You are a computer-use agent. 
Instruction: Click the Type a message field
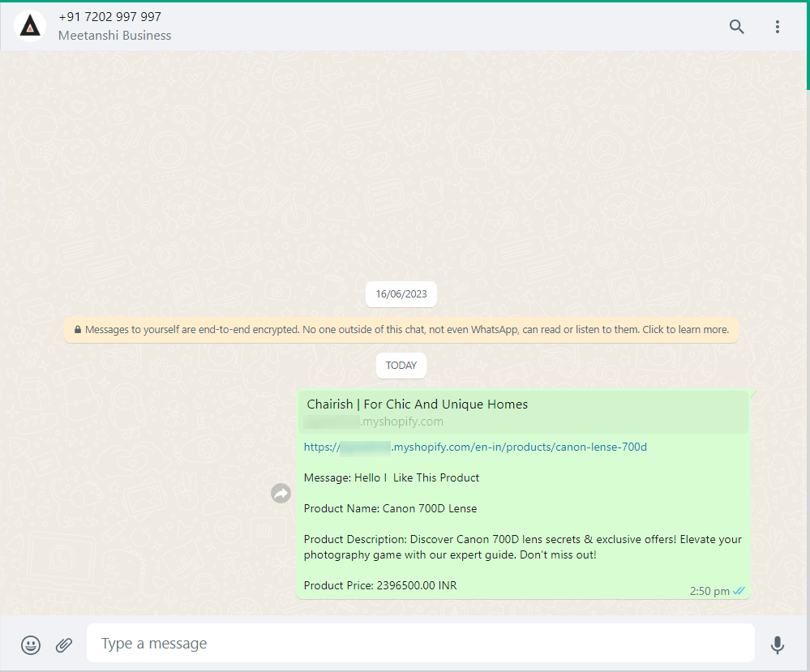tap(421, 643)
